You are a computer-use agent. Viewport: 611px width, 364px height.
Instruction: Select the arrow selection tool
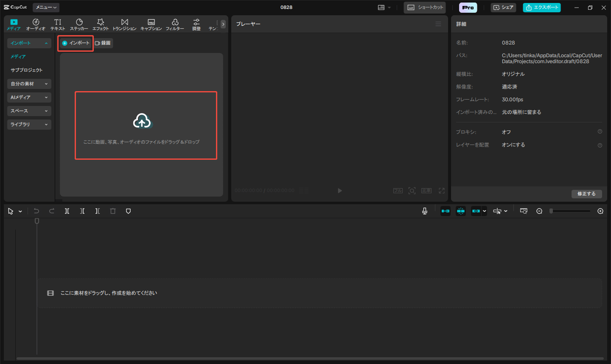pyautogui.click(x=11, y=211)
